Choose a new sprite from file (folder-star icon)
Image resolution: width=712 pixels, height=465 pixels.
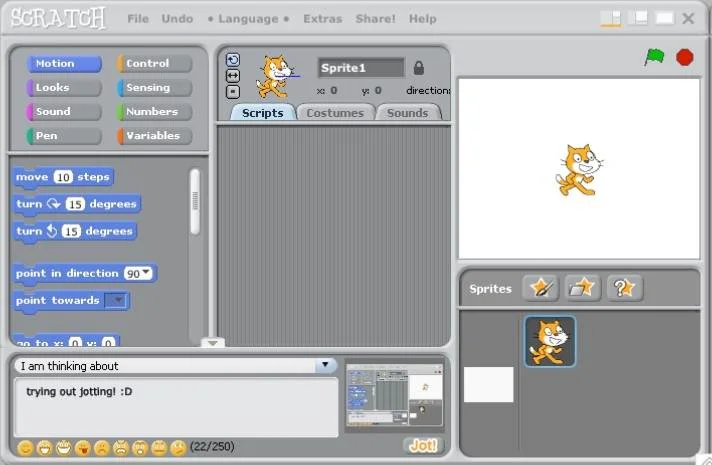tap(583, 288)
